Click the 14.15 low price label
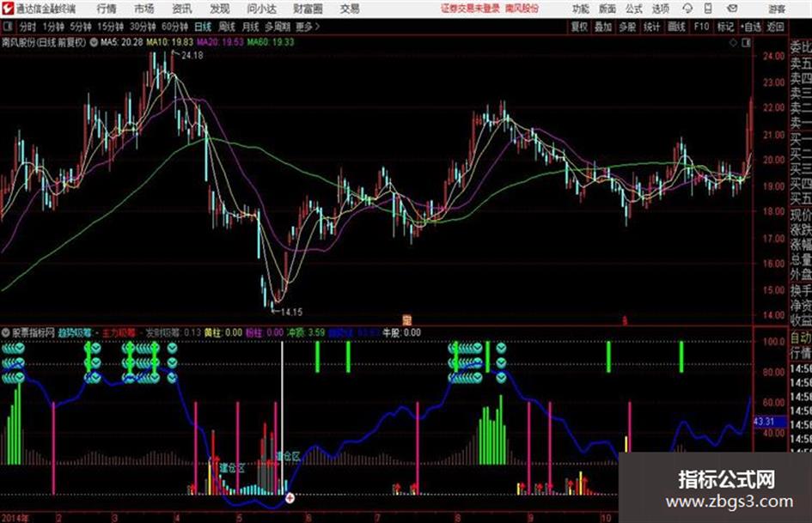 pos(291,313)
